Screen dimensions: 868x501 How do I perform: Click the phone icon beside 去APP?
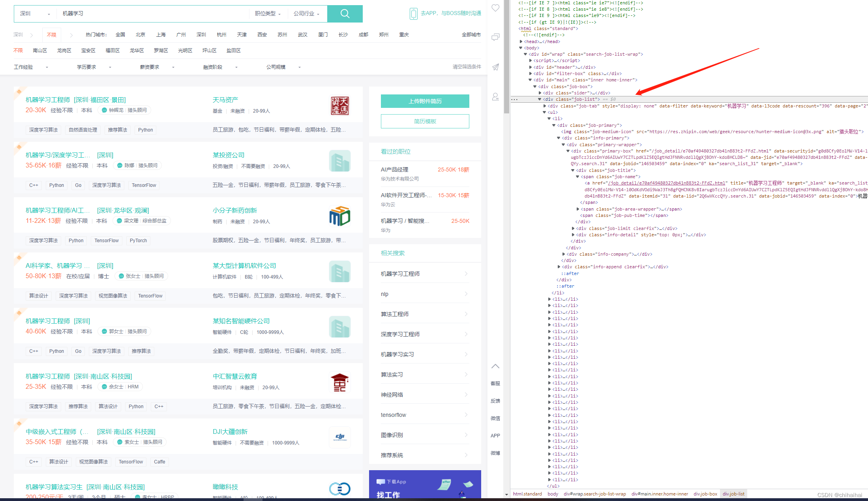413,14
